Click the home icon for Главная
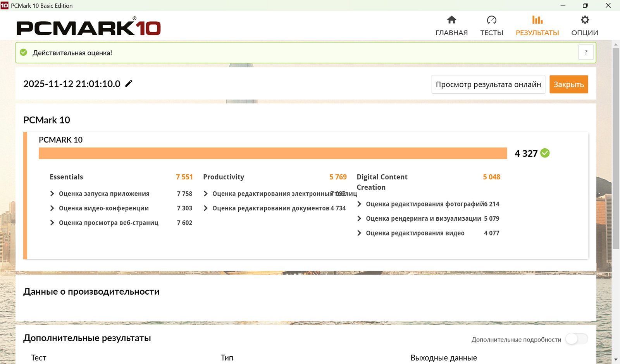Screen dimensions: 620x364 [451, 20]
